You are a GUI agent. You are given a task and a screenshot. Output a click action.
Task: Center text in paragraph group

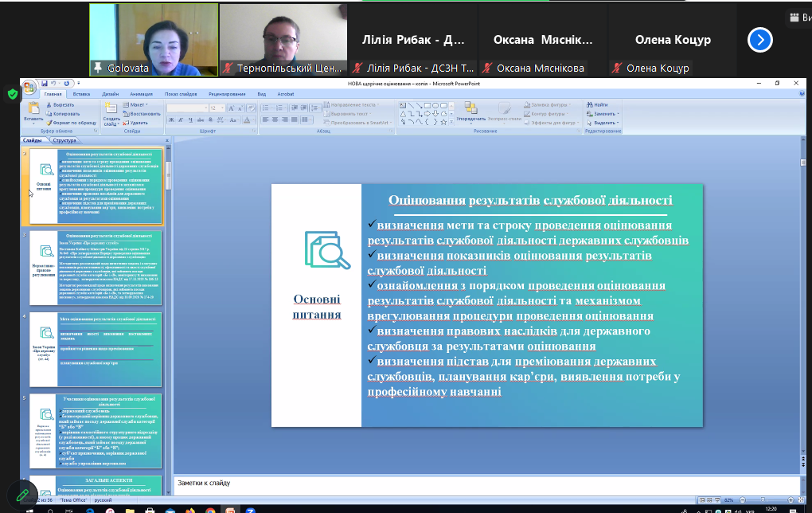point(275,119)
